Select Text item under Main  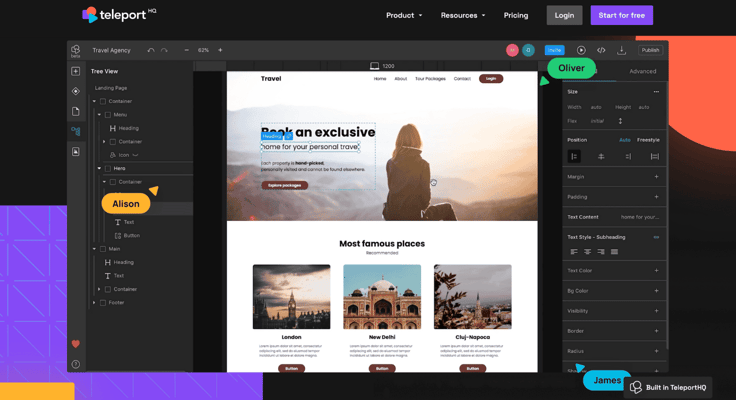114,276
